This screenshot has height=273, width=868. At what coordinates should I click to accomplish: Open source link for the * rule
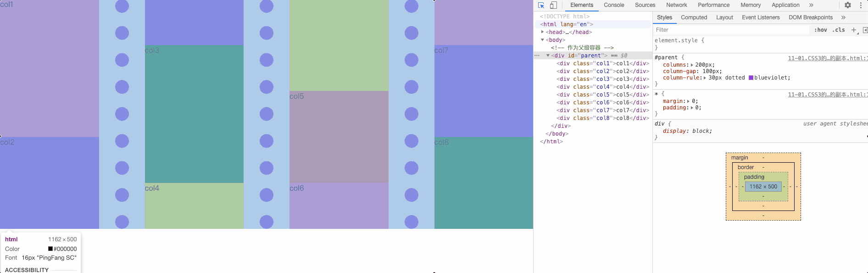click(x=827, y=95)
